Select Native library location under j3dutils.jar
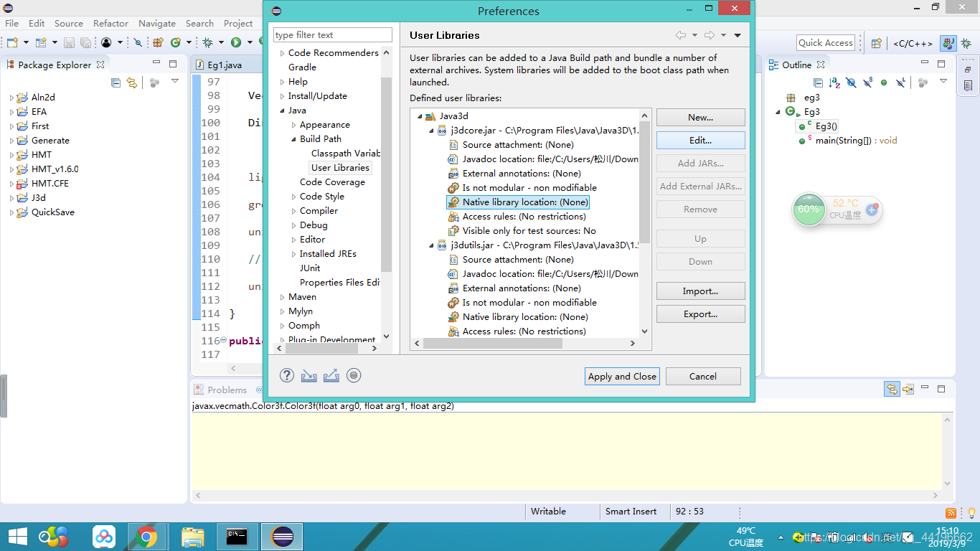980x551 pixels. [x=525, y=317]
